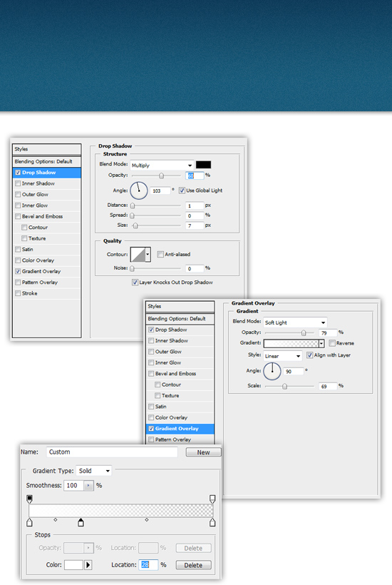Adjust the Scale slider handle
392x585 pixels.
[x=284, y=386]
